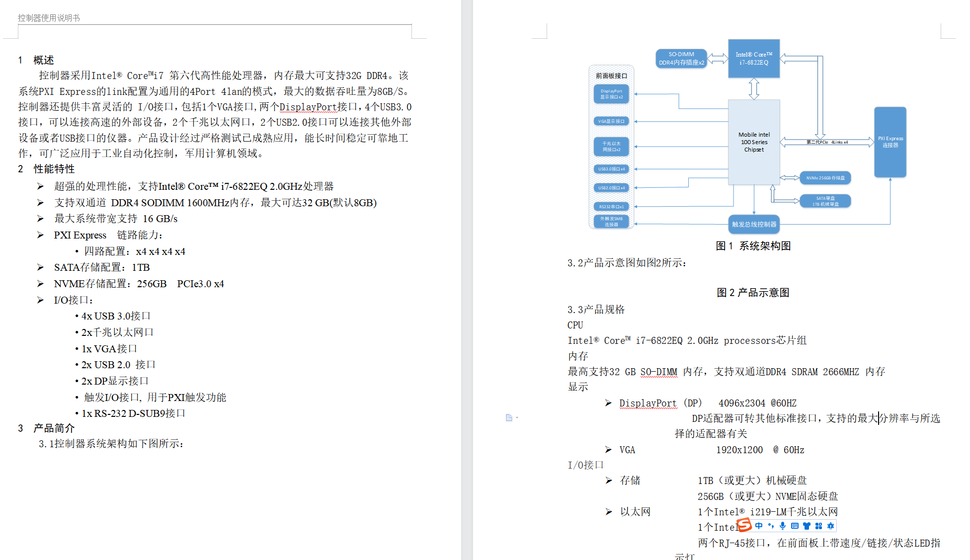The width and height of the screenshot is (970, 560).
Task: Select the Mobile intel 100 Series Chipset block
Action: click(x=754, y=142)
